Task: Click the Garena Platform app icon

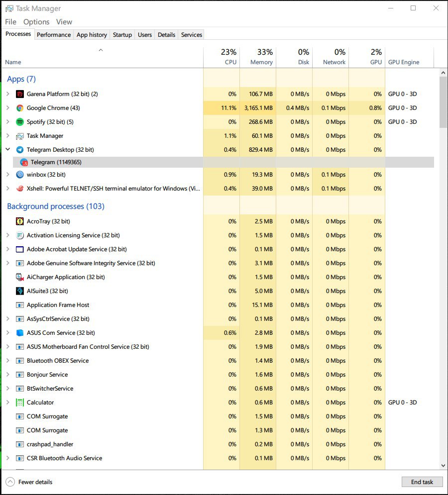Action: pos(20,94)
